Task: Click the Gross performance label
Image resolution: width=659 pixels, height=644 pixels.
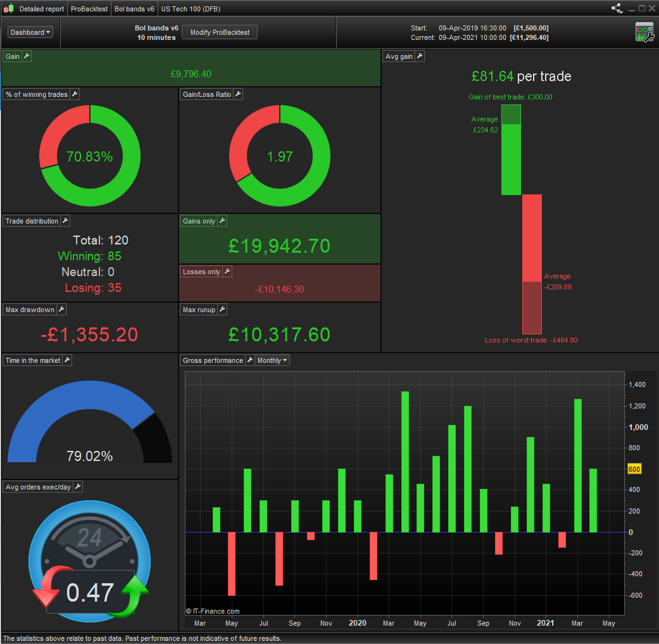Action: [213, 360]
